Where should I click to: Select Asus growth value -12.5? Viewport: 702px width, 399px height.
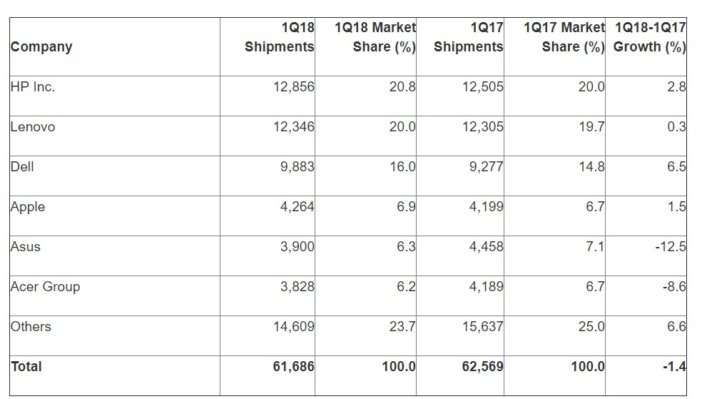pyautogui.click(x=670, y=247)
